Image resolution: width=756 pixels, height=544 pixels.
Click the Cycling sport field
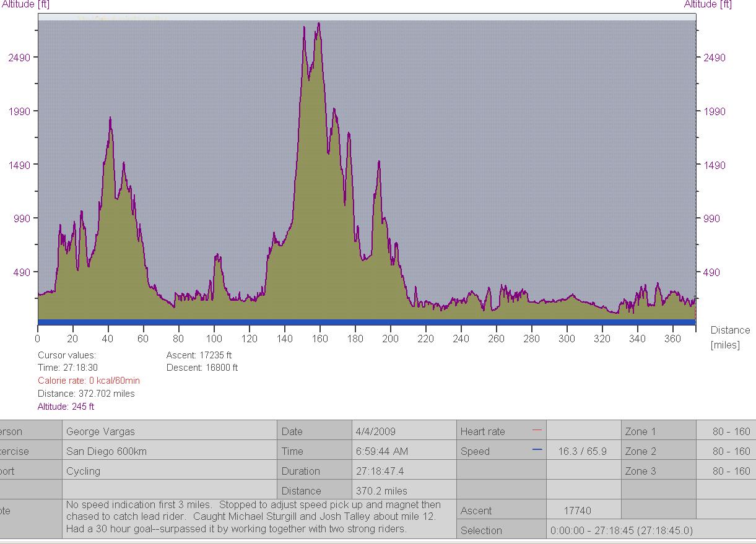pyautogui.click(x=83, y=471)
